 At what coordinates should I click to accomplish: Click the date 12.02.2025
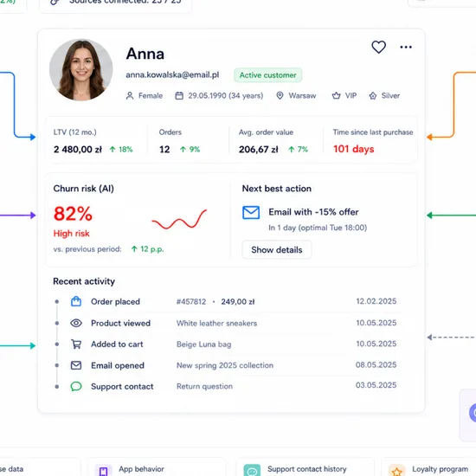pos(376,301)
